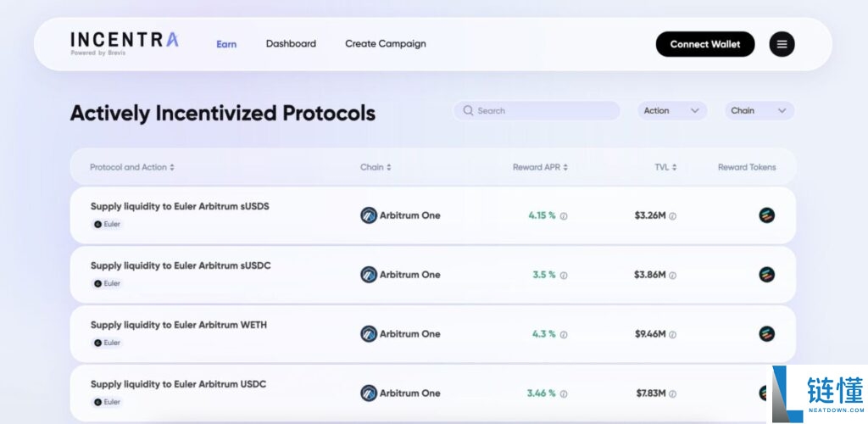Expand the Chain filter dropdown

759,111
